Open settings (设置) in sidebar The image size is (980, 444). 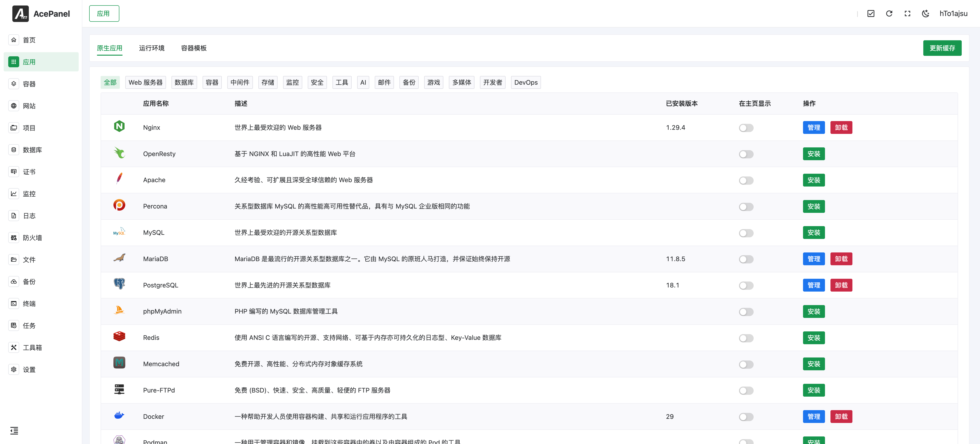(x=29, y=369)
